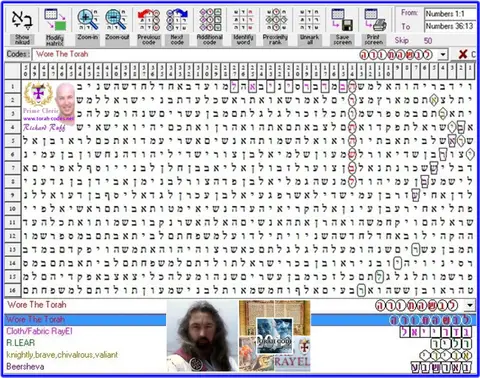This screenshot has width=480, height=378.
Task: Zoom out using the Zoom-out magnifier icon
Action: (117, 26)
